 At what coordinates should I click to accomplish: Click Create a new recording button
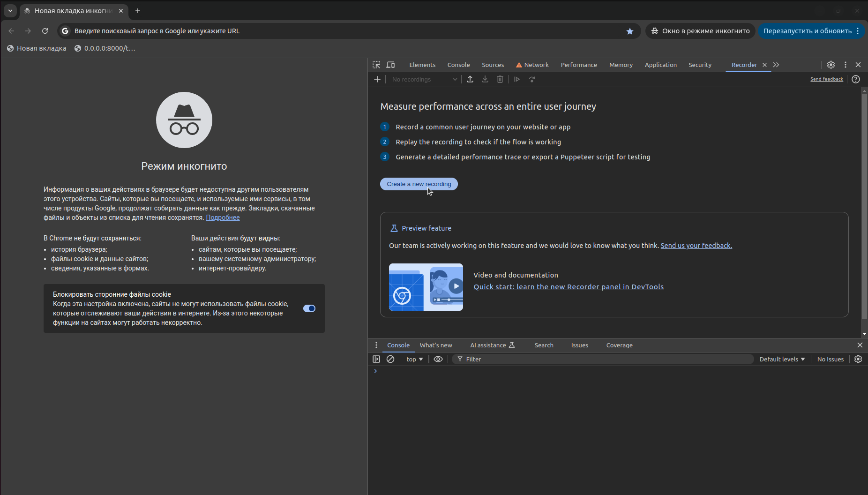tap(419, 184)
